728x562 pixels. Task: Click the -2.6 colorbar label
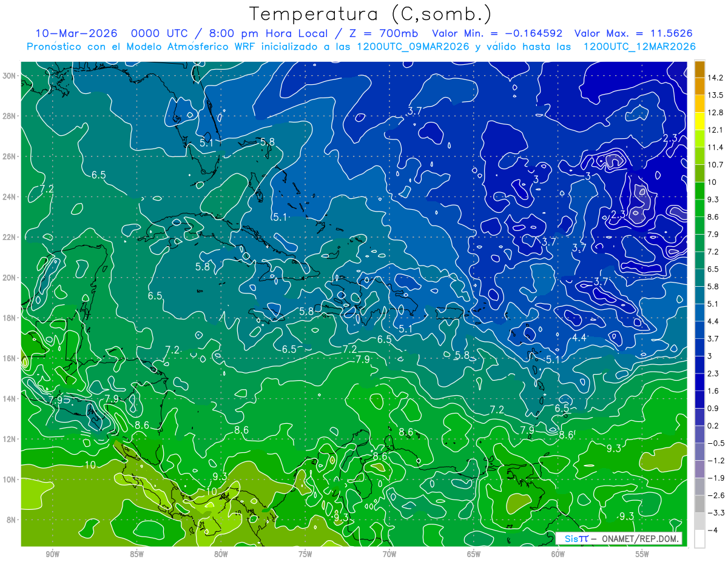click(715, 495)
